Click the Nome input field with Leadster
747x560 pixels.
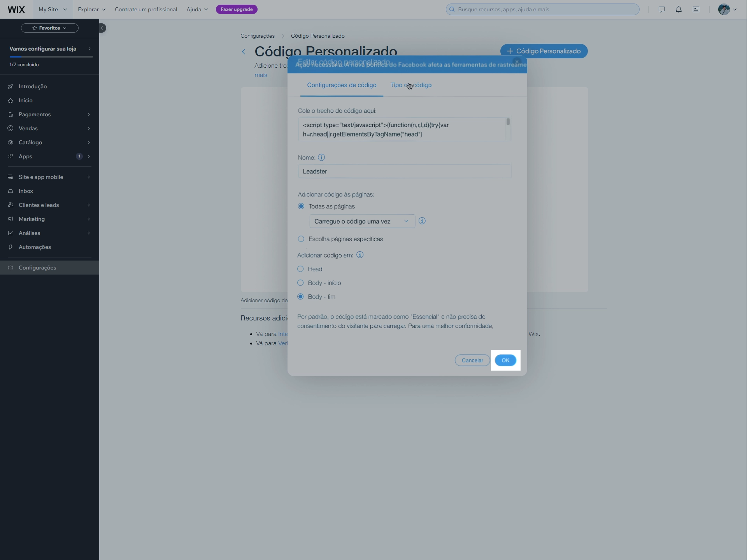[404, 171]
